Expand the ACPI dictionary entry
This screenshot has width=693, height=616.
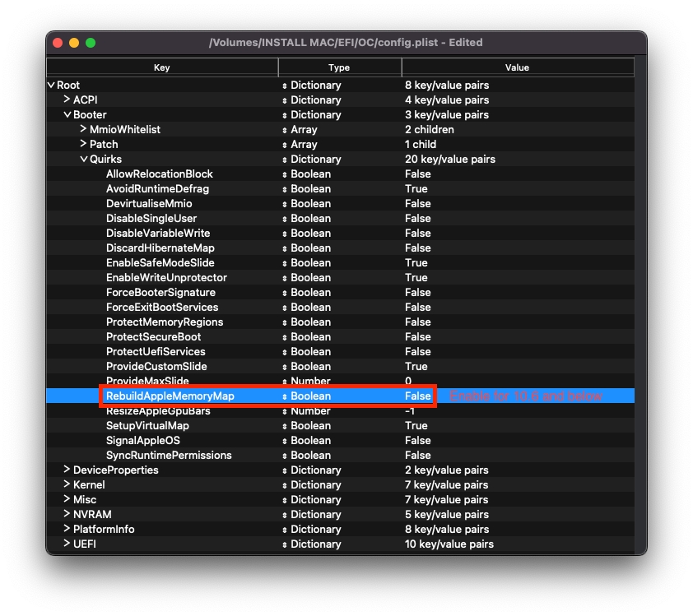click(x=67, y=100)
